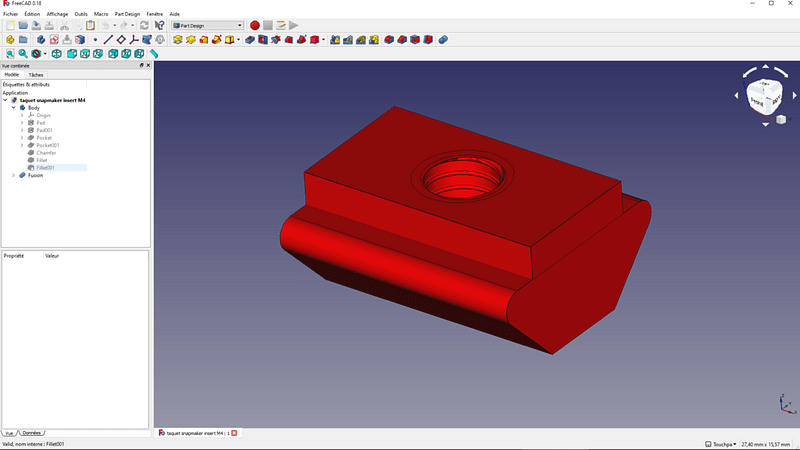800x450 pixels.
Task: Switch to the Données property tab
Action: point(31,433)
